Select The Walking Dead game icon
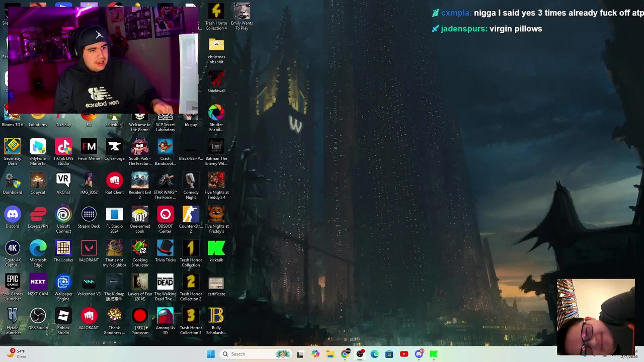644x362 pixels. coord(165,287)
